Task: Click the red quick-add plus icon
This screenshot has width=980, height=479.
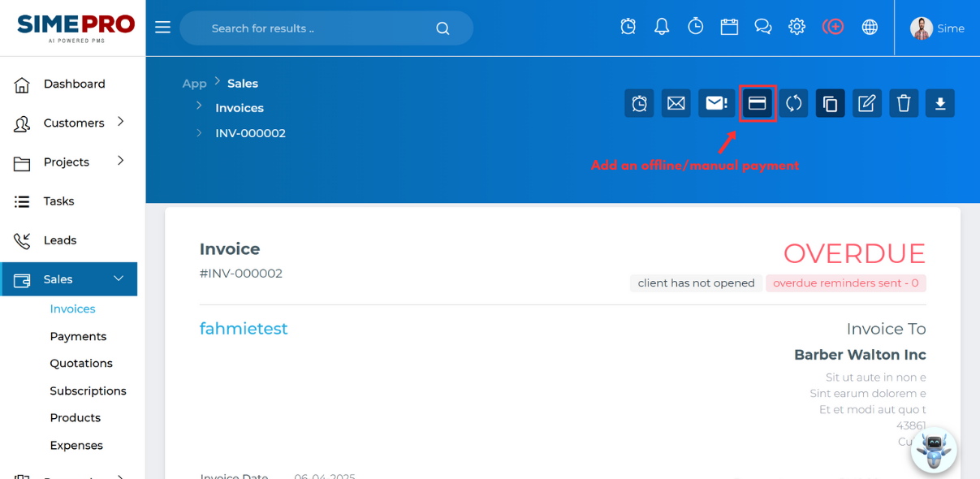Action: 833,27
